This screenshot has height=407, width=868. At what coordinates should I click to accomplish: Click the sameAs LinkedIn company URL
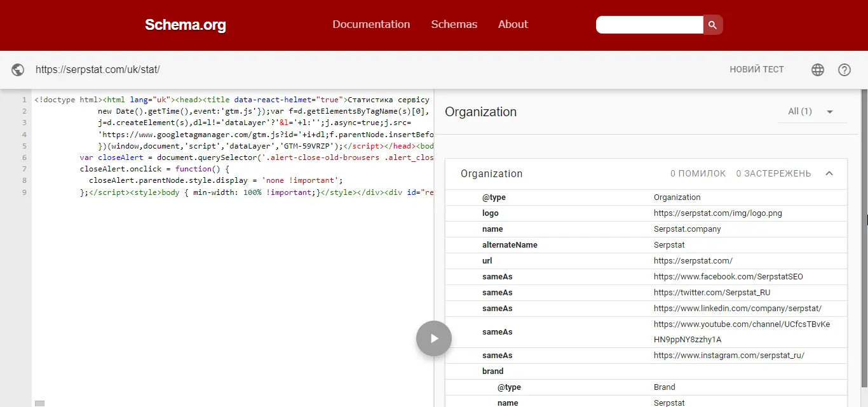click(x=738, y=309)
